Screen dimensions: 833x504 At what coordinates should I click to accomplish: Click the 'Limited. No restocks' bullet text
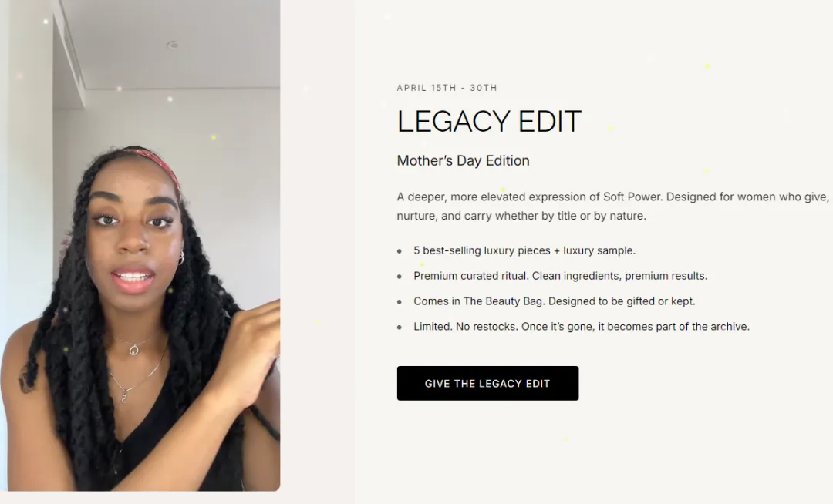(x=582, y=327)
